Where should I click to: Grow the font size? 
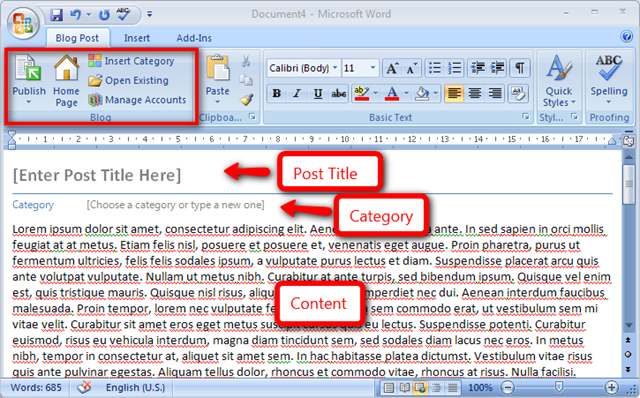point(392,68)
